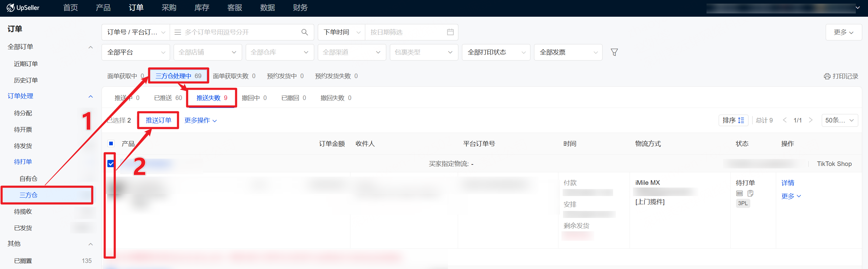Click the barcode icon under 待打单 status
This screenshot has width=868, height=269.
pyautogui.click(x=739, y=193)
